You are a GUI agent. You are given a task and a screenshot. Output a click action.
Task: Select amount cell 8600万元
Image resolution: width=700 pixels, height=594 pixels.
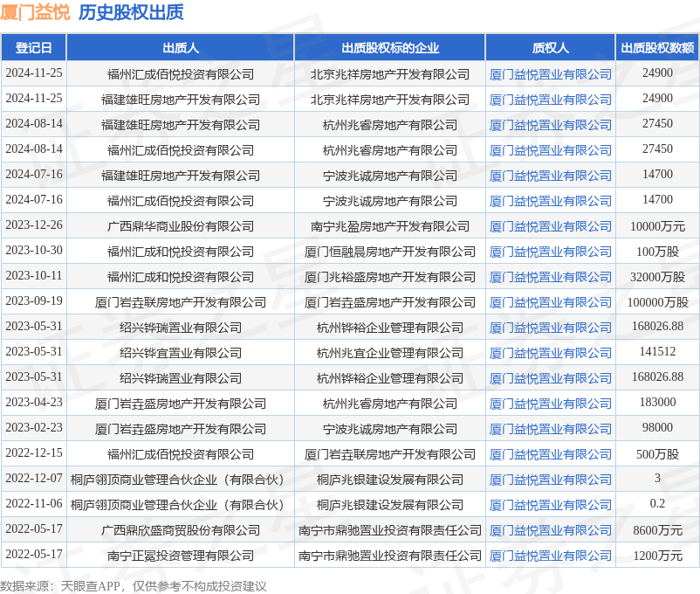tap(657, 530)
